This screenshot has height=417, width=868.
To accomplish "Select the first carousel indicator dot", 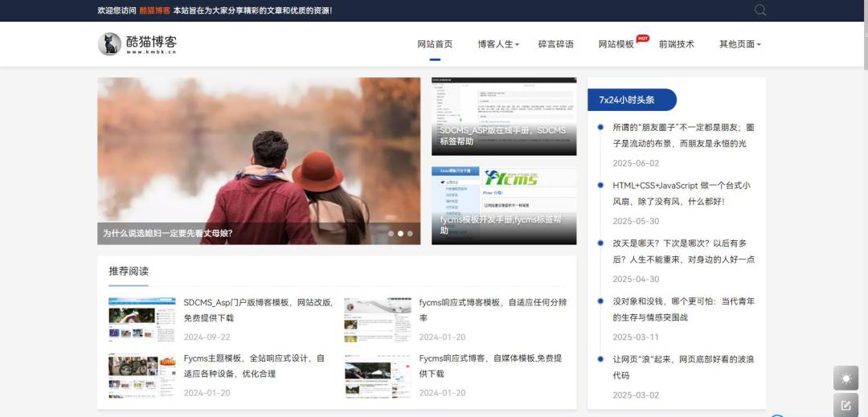I will pos(391,234).
